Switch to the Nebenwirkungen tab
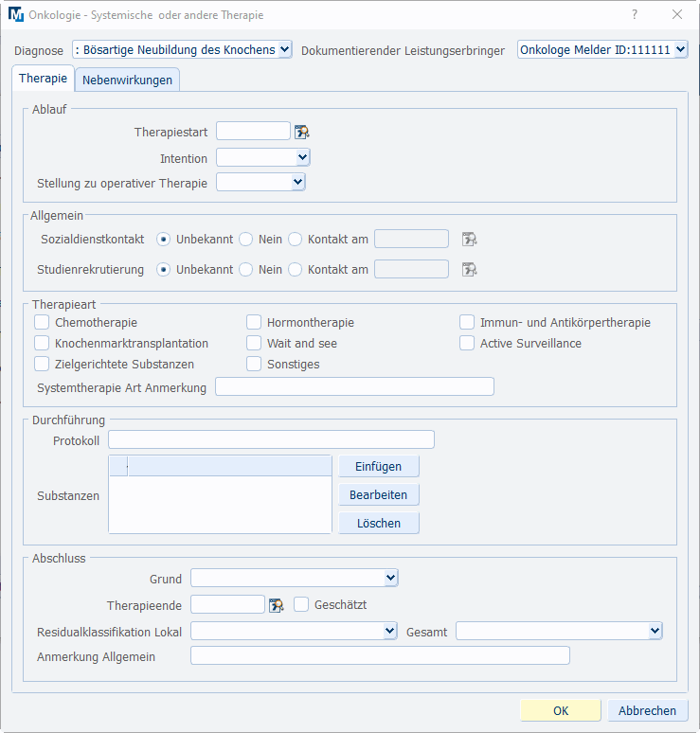The height and width of the screenshot is (733, 700). tap(127, 80)
